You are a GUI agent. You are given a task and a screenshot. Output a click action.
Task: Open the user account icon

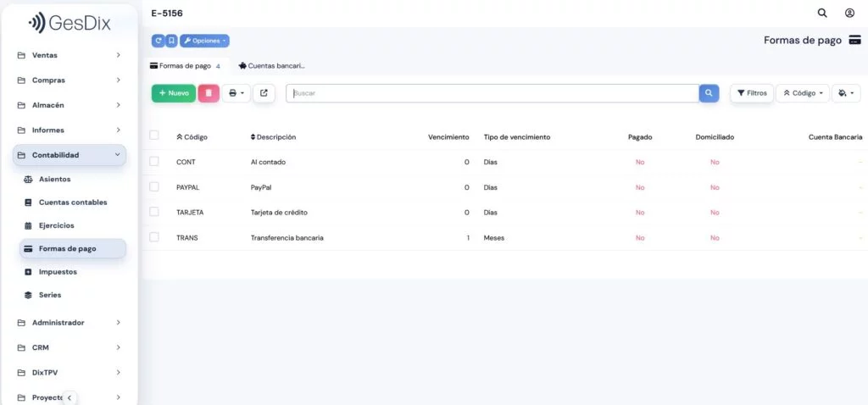pyautogui.click(x=849, y=14)
